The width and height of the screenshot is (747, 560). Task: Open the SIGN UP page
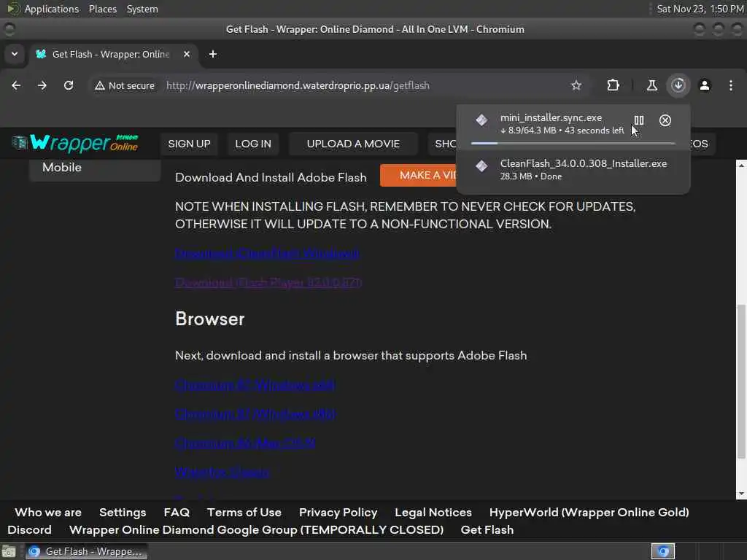pos(189,144)
